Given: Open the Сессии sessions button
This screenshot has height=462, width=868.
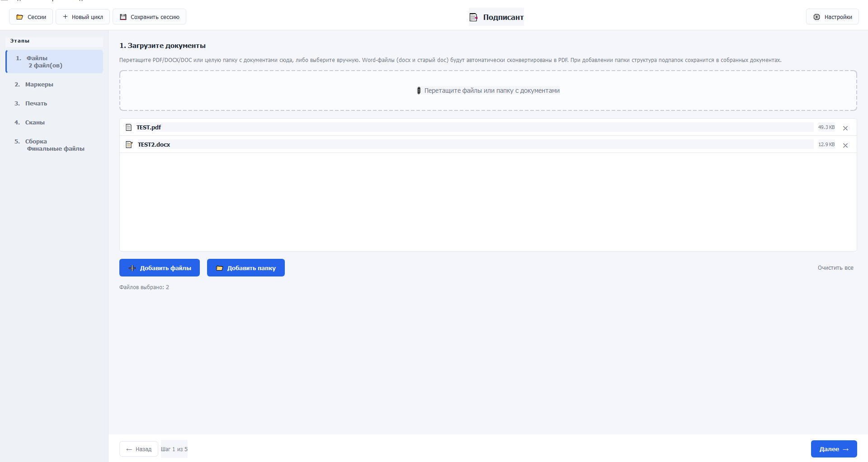Looking at the screenshot, I should (x=31, y=17).
